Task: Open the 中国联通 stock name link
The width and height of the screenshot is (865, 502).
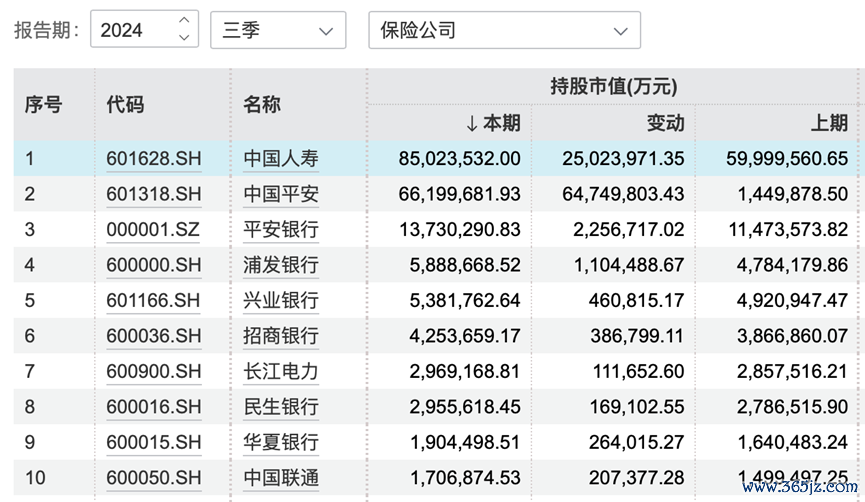Action: [x=281, y=478]
